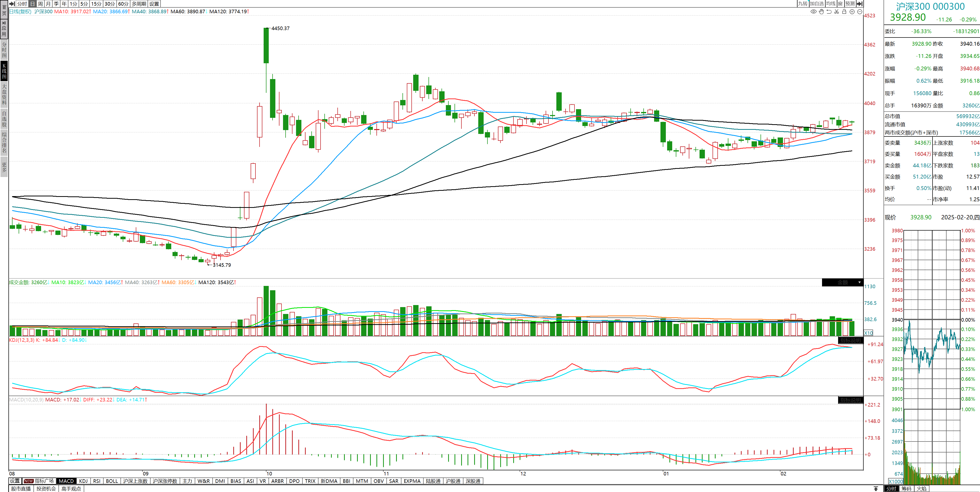Select the KDJ indicator tab
The height and width of the screenshot is (492, 980).
coord(83,481)
